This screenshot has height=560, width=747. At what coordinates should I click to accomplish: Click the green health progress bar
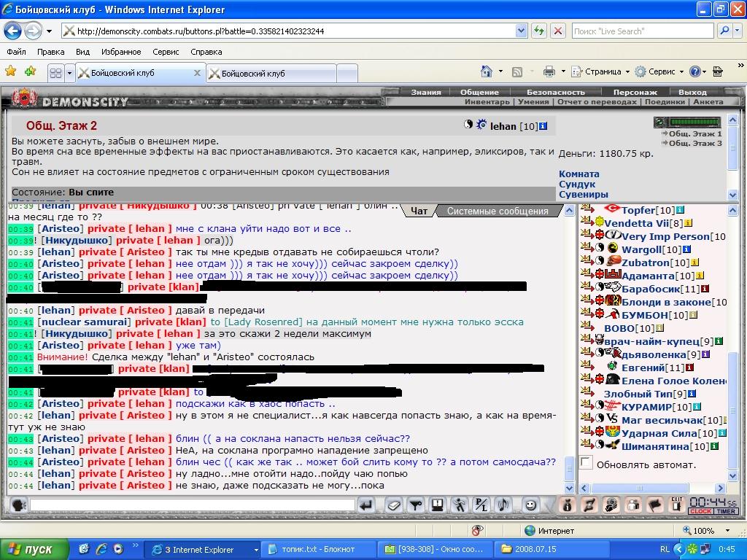coord(695,122)
